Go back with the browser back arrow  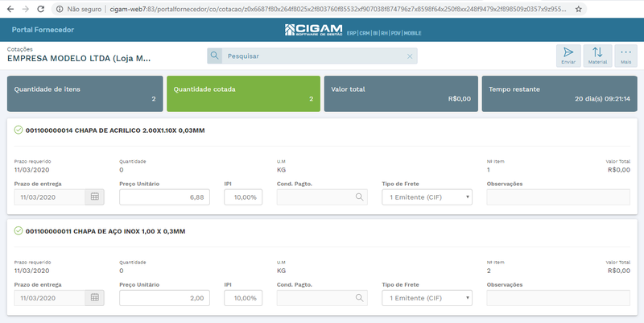click(x=10, y=9)
